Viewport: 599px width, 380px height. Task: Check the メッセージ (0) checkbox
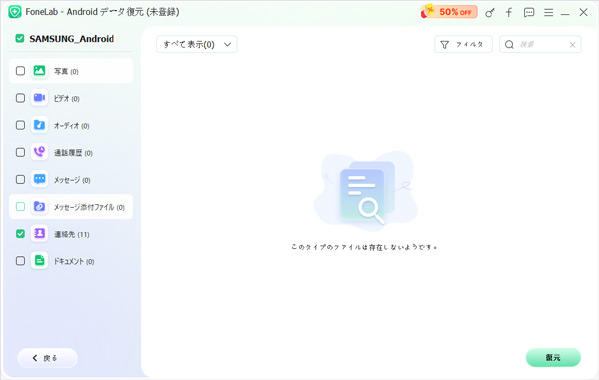tap(20, 179)
